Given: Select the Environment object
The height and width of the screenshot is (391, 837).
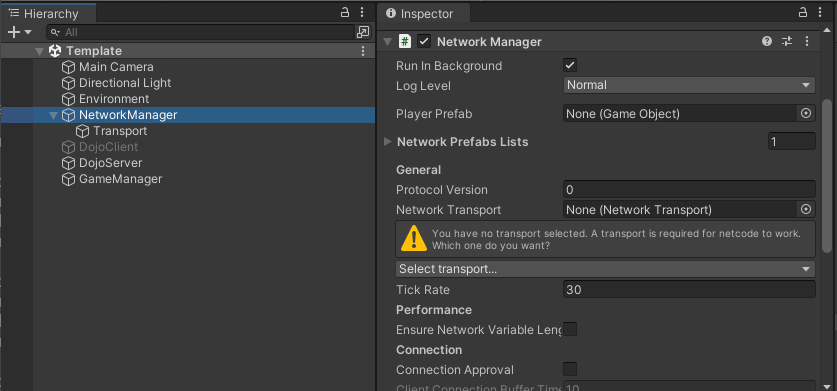Looking at the screenshot, I should click(x=114, y=99).
